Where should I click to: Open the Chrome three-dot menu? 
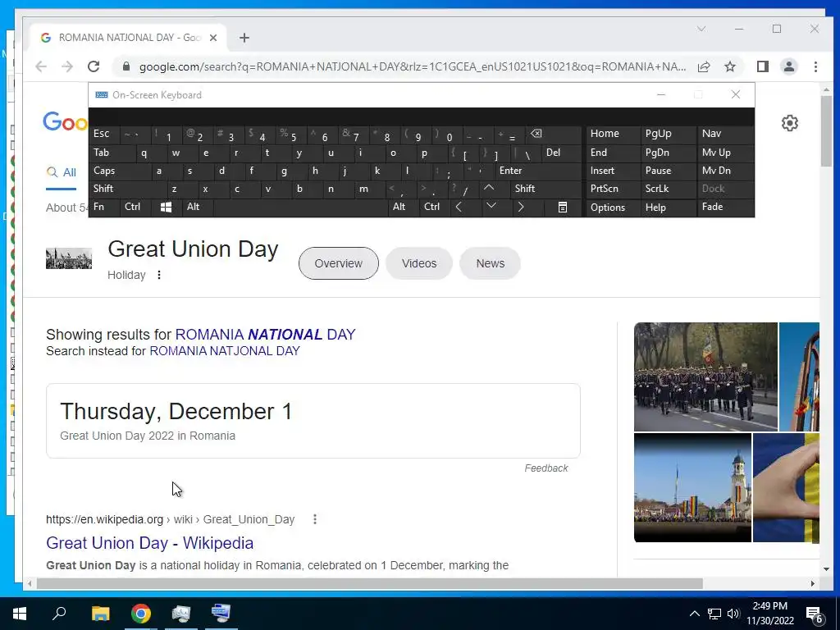(815, 66)
